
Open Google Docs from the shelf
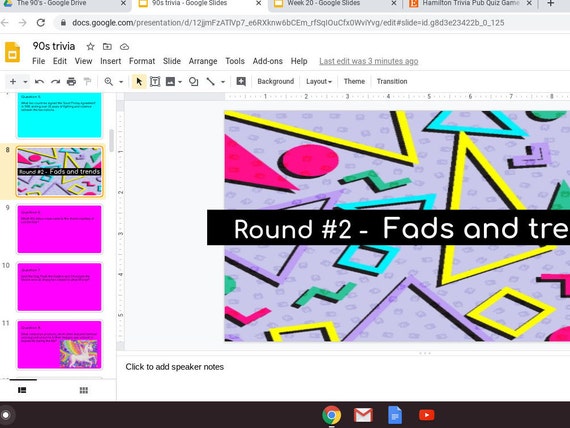coord(395,415)
